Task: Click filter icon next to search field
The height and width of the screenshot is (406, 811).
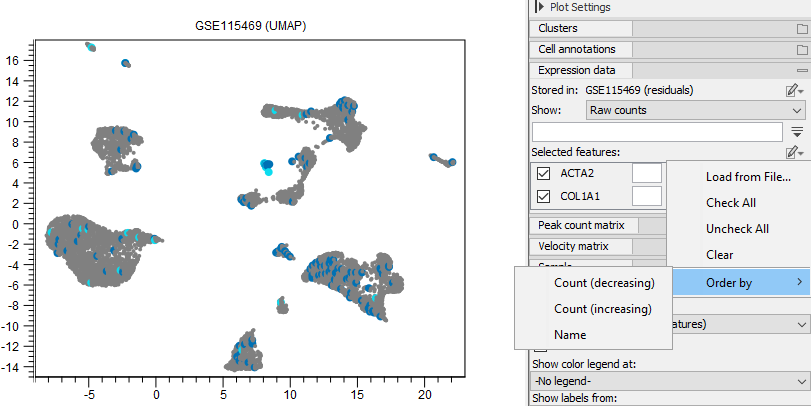Action: [797, 131]
